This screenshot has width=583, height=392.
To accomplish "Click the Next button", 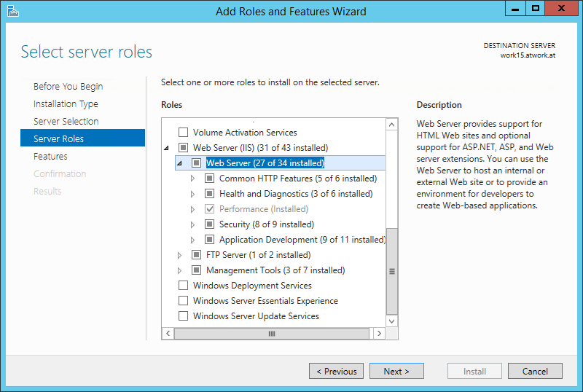I will pyautogui.click(x=396, y=371).
